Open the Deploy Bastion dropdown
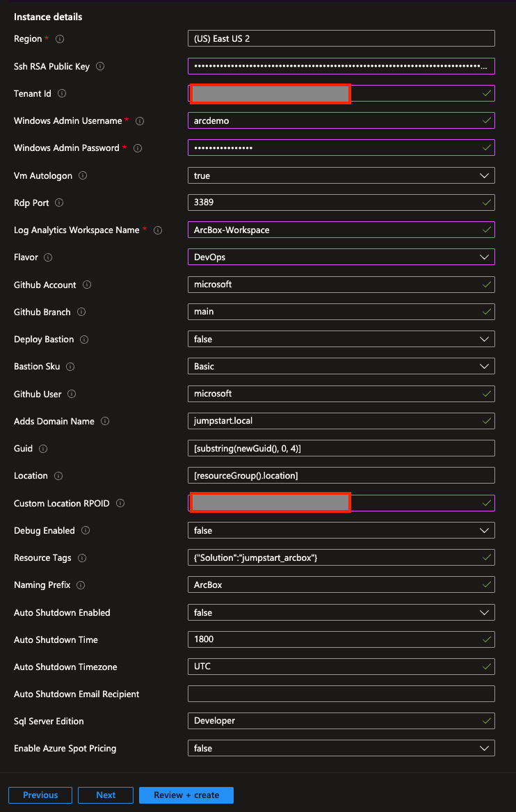Image resolution: width=516 pixels, height=812 pixels. (341, 339)
